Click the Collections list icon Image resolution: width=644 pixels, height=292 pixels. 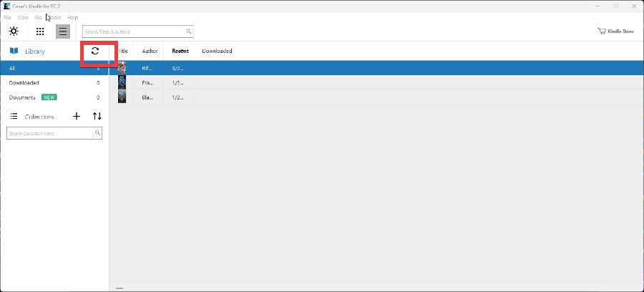(x=14, y=116)
